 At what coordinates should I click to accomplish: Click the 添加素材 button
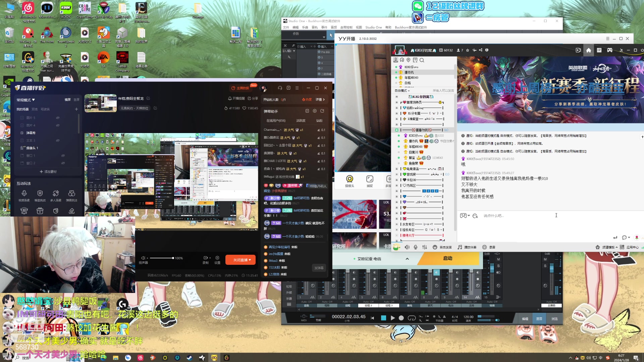[48, 172]
